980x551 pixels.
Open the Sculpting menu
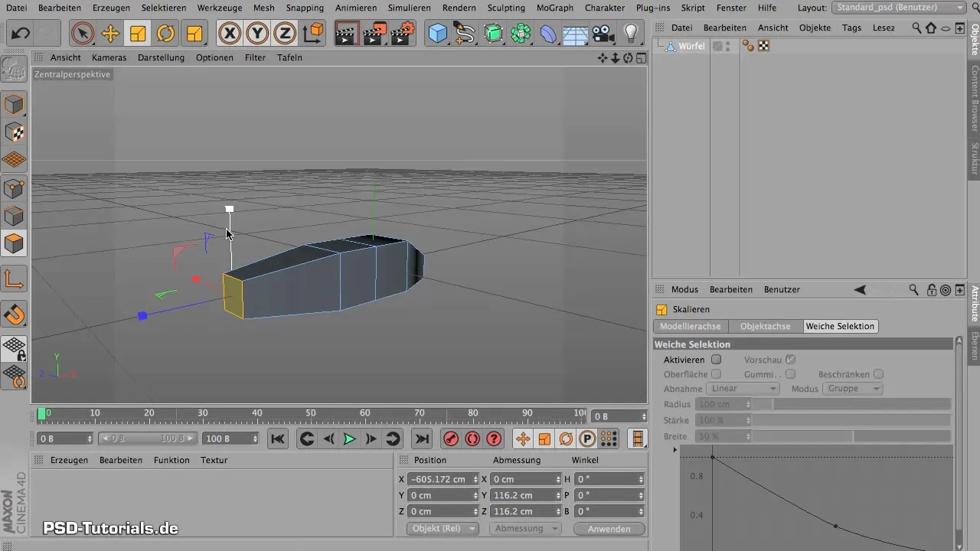coord(506,8)
